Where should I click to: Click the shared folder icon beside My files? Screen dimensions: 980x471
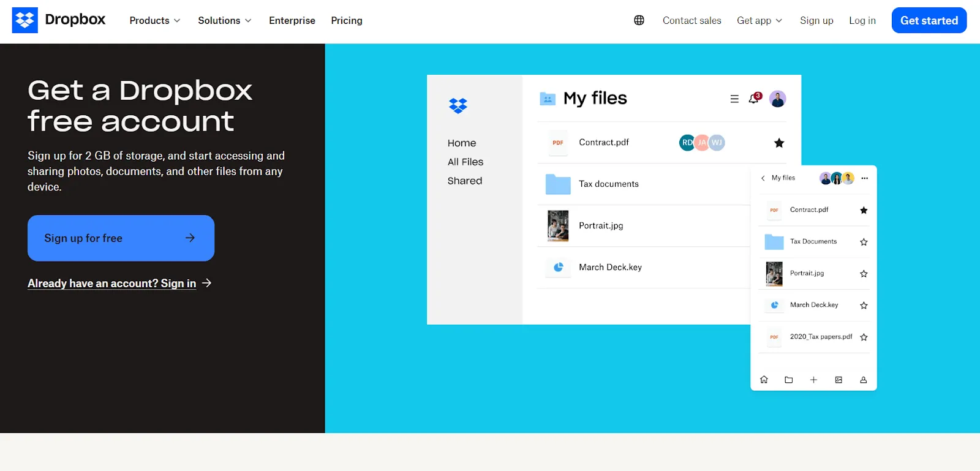(x=548, y=99)
